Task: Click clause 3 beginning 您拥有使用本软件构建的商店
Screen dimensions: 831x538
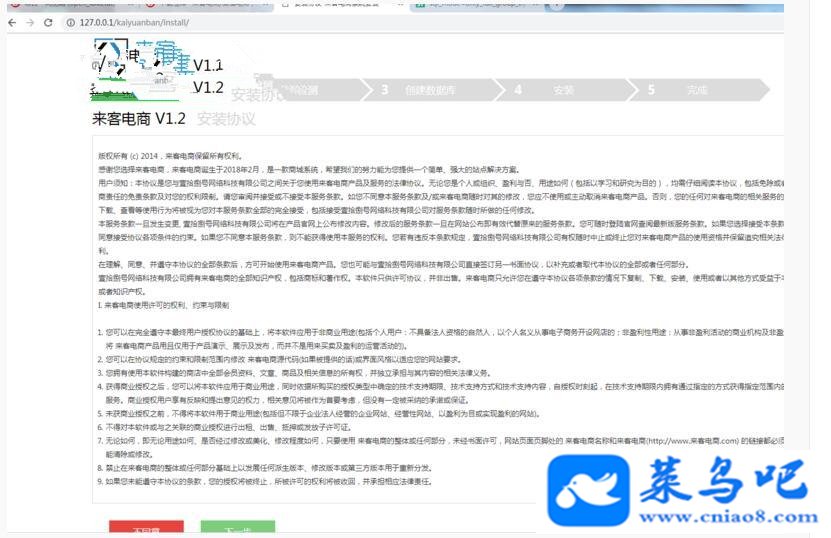Action: pyautogui.click(x=295, y=373)
